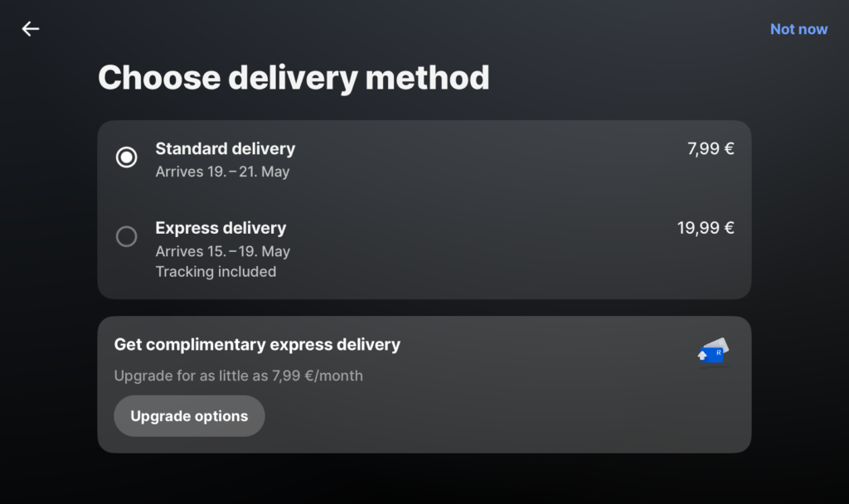Click the word "method" in the page title
The width and height of the screenshot is (849, 504).
427,78
